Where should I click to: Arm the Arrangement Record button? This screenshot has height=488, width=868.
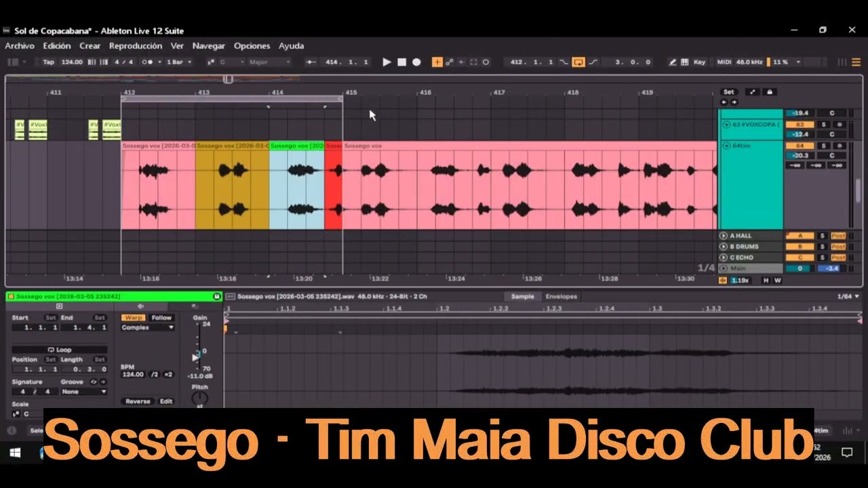[x=416, y=62]
